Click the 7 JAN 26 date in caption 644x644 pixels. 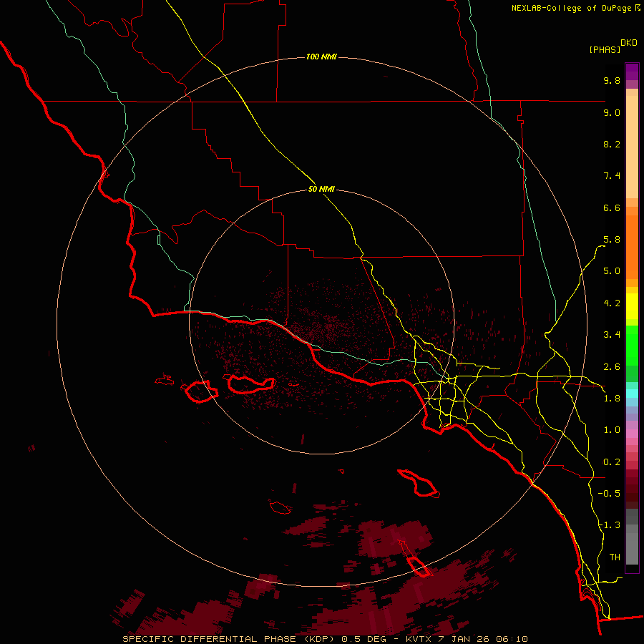coord(464,639)
